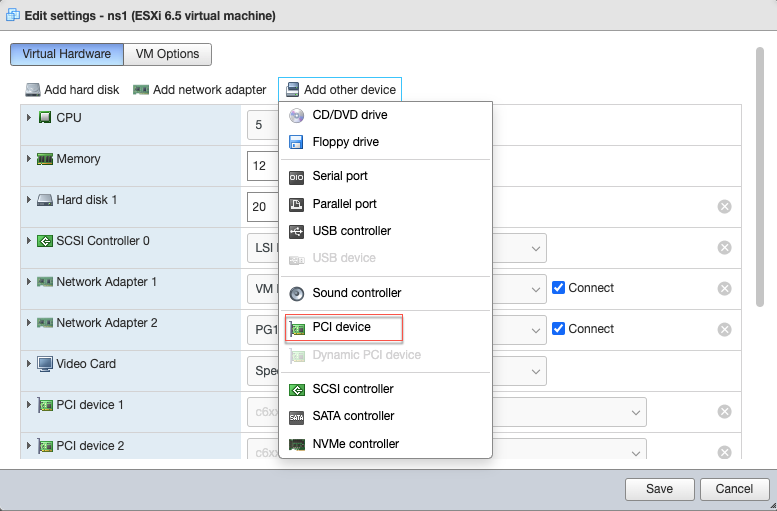Click the Hard disk 1 drive icon
The width and height of the screenshot is (777, 511).
tap(45, 200)
